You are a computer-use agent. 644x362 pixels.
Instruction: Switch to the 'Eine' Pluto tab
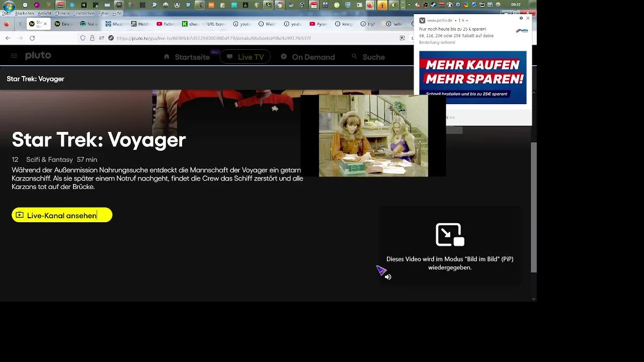tap(63, 24)
